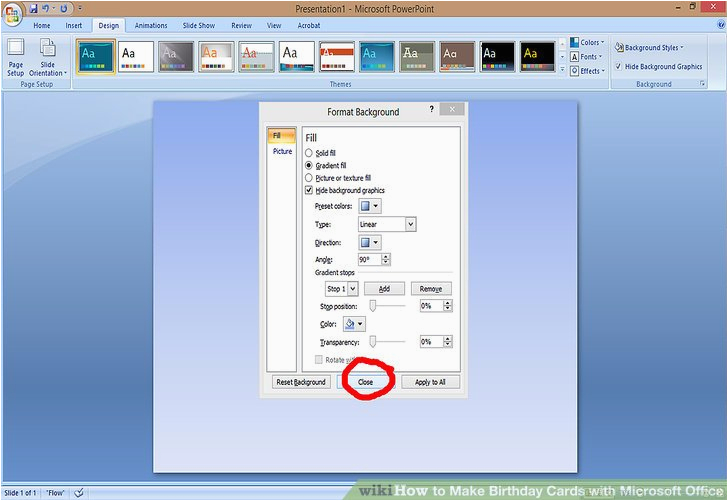Choose Gradient fill option
The width and height of the screenshot is (728, 501).
(325, 165)
